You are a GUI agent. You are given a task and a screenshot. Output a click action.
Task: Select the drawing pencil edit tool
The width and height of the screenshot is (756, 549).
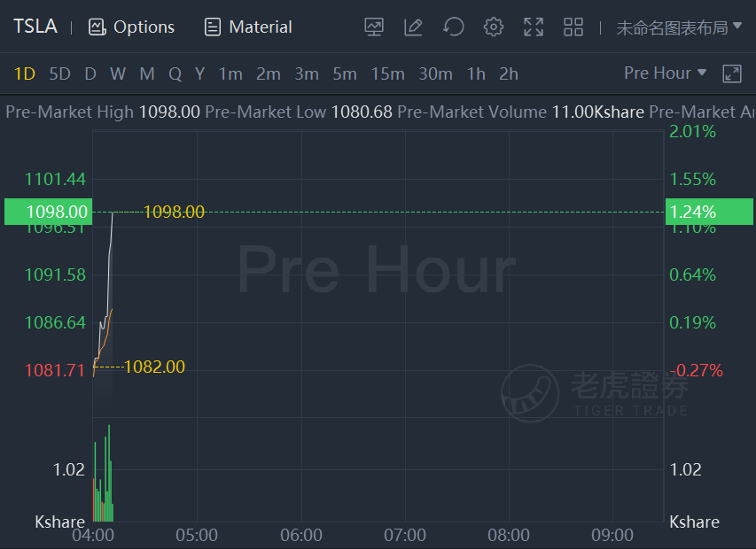pos(413,27)
